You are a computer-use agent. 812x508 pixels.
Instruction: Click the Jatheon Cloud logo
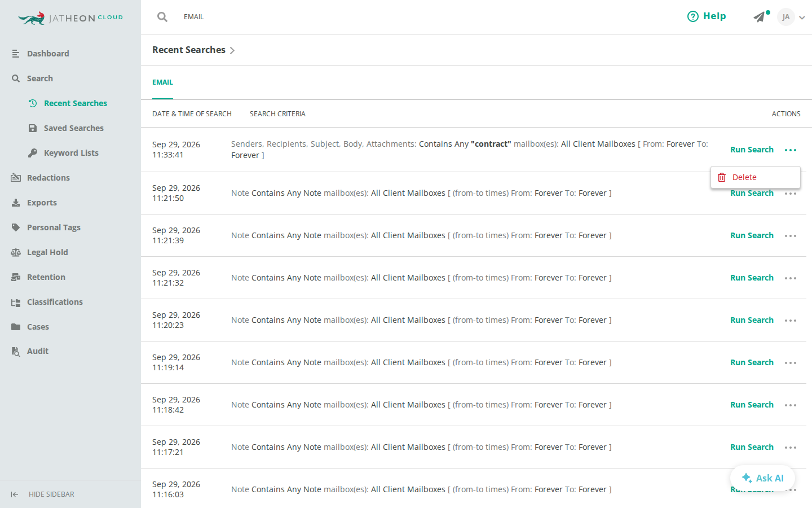[x=70, y=18]
